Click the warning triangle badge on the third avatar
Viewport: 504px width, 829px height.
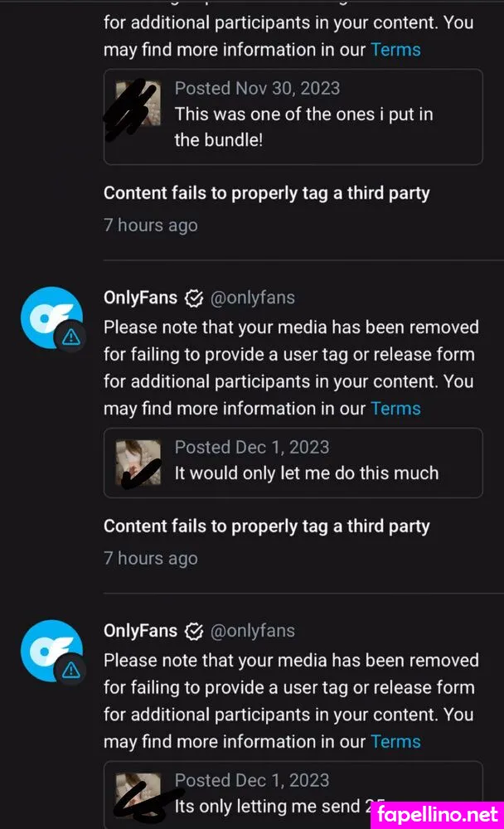[x=70, y=670]
